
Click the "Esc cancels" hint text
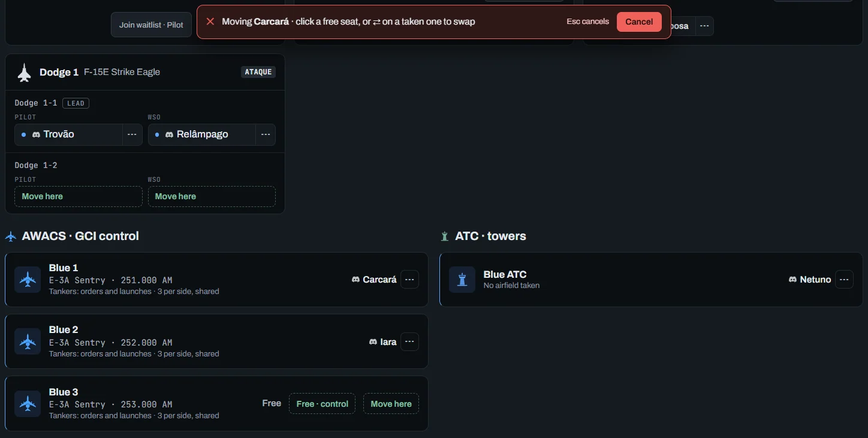pos(587,22)
